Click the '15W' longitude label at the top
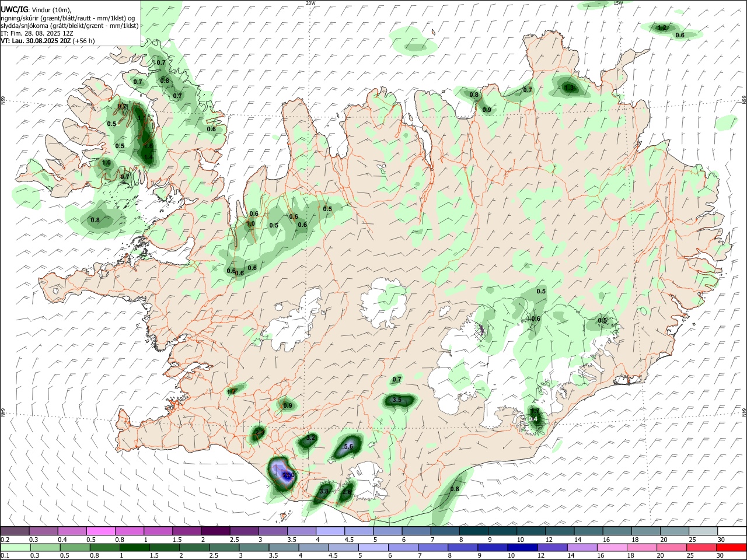 [618, 3]
